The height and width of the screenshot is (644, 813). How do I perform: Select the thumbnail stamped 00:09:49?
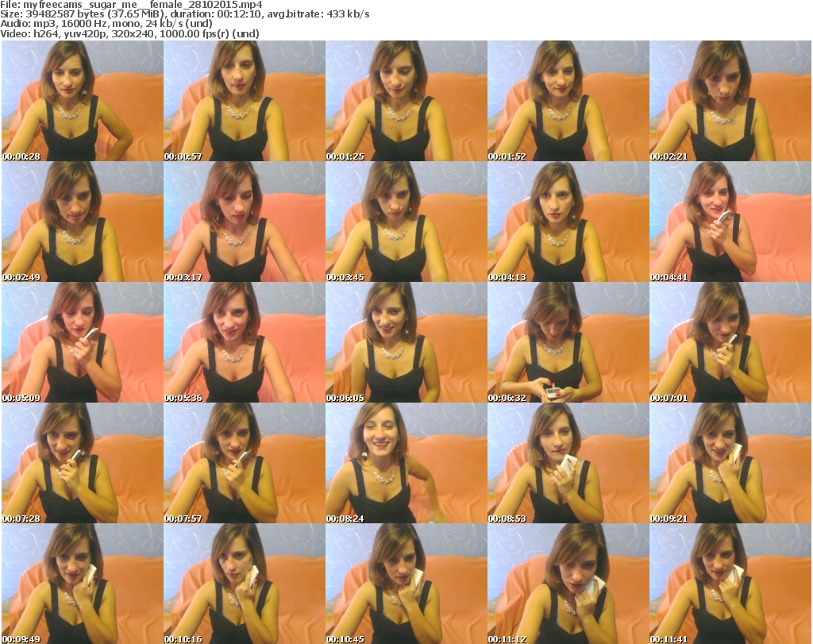(83, 584)
